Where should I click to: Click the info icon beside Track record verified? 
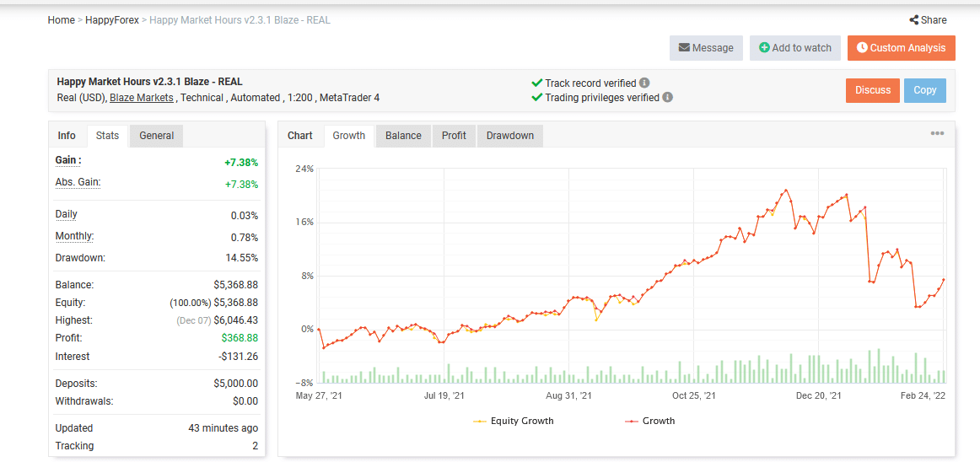pos(644,83)
